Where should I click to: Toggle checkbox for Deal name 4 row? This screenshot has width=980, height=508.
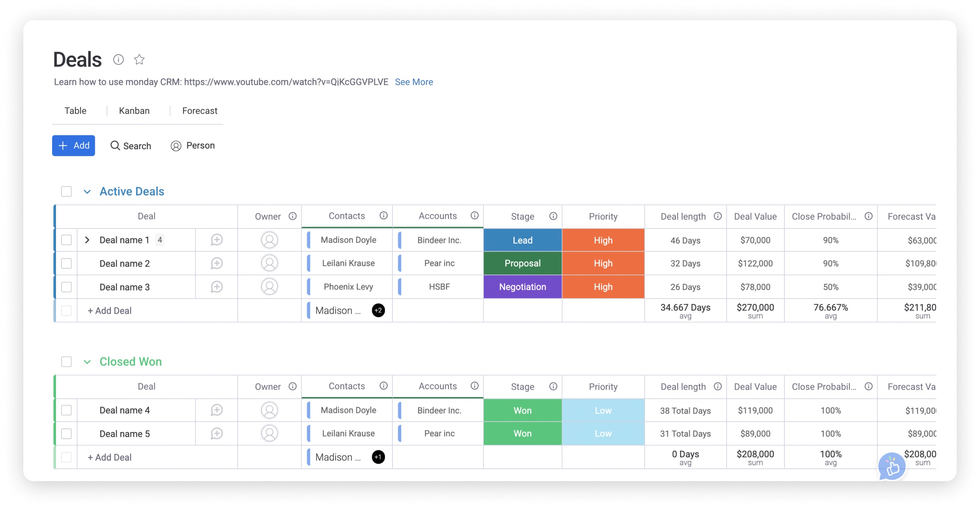(x=66, y=410)
